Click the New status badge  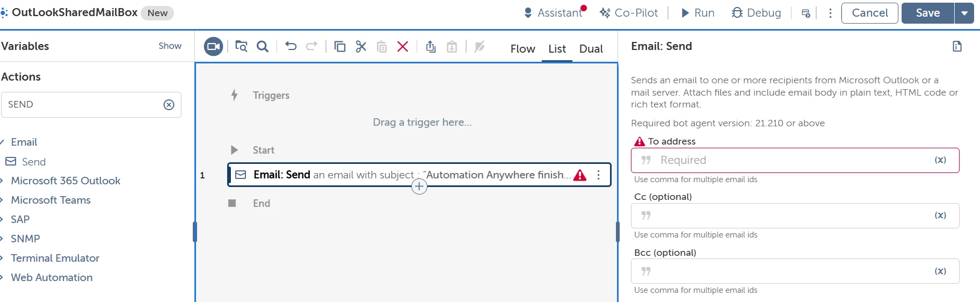[x=157, y=13]
